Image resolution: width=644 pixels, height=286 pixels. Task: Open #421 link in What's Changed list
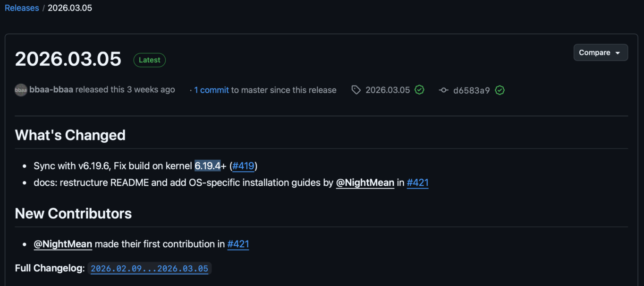(x=417, y=182)
